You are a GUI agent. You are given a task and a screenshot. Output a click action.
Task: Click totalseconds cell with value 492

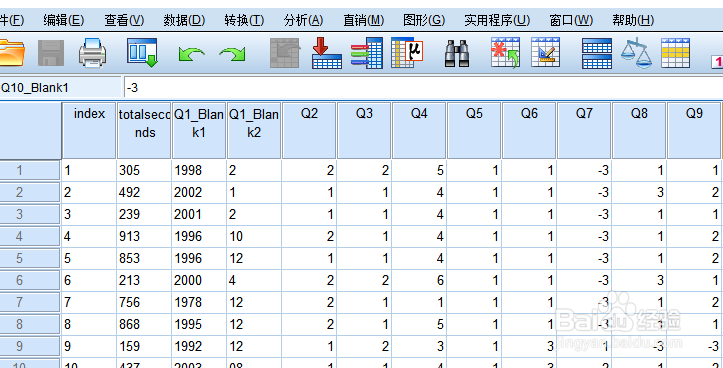coord(144,192)
